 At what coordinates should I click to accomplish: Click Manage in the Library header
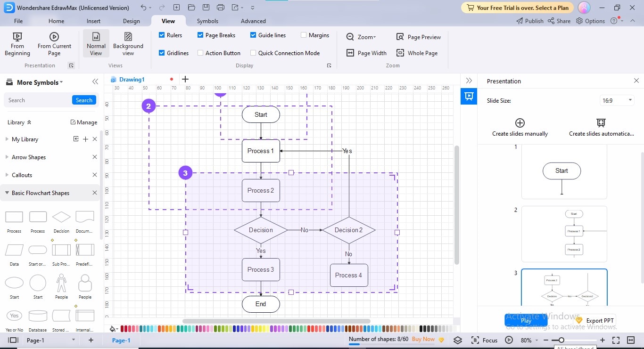tap(84, 122)
